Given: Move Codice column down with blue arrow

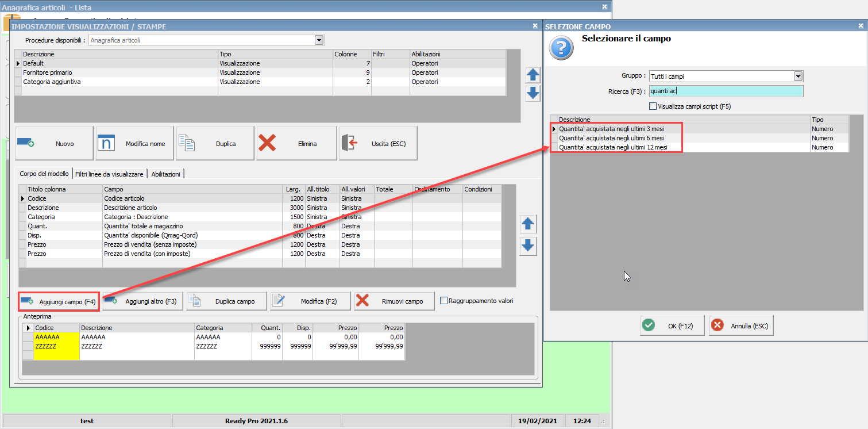Looking at the screenshot, I should 528,246.
